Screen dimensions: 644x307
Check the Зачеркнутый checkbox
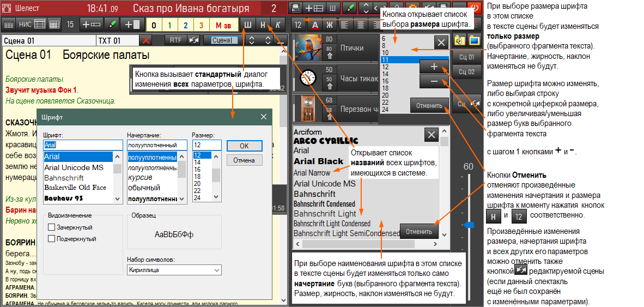51,227
